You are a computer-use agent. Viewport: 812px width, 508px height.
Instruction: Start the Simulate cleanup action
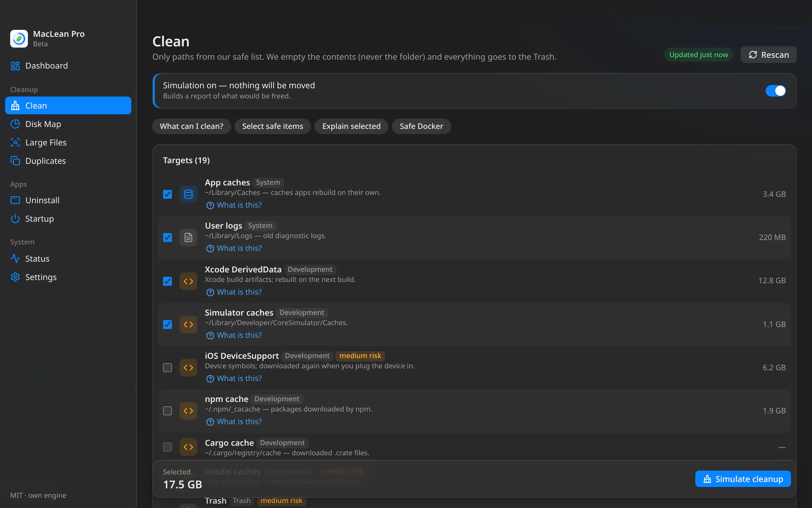point(743,479)
